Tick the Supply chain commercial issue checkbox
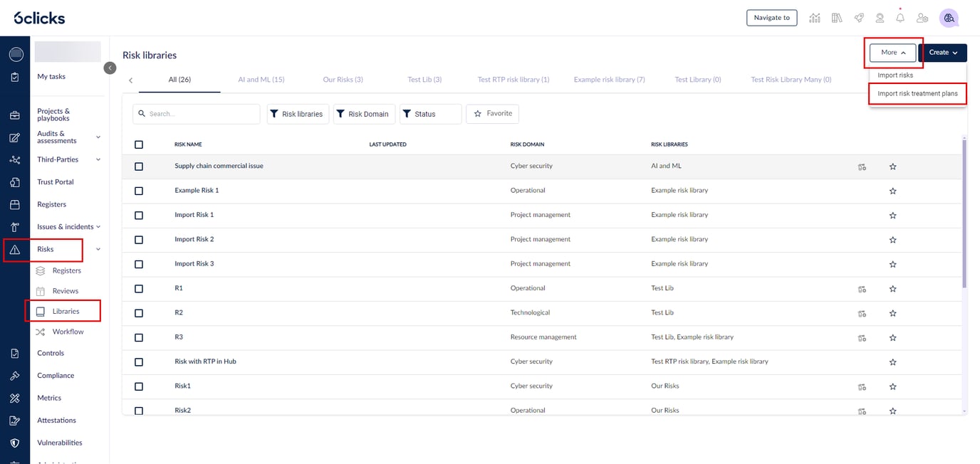The width and height of the screenshot is (980, 464). [139, 167]
